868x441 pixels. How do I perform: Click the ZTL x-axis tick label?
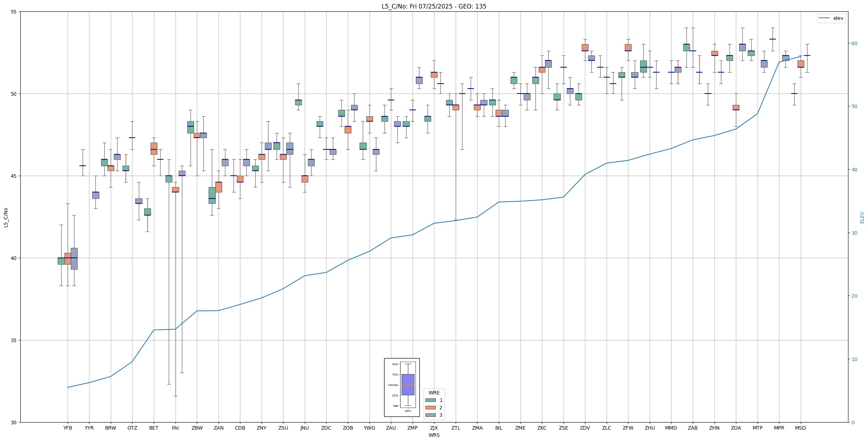[456, 428]
